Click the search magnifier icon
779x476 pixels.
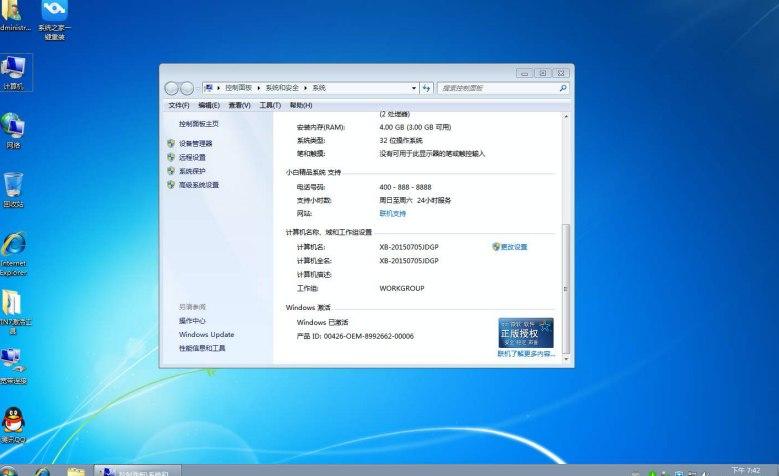coord(564,88)
